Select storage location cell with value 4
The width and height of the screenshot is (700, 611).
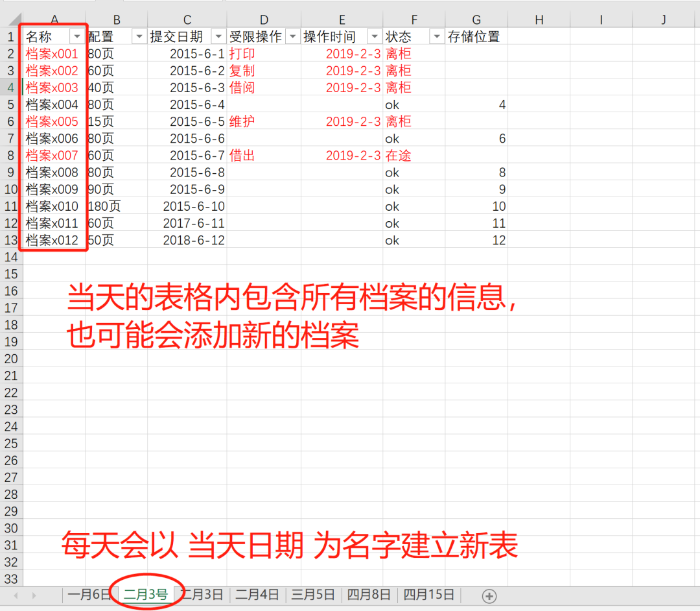pos(476,104)
